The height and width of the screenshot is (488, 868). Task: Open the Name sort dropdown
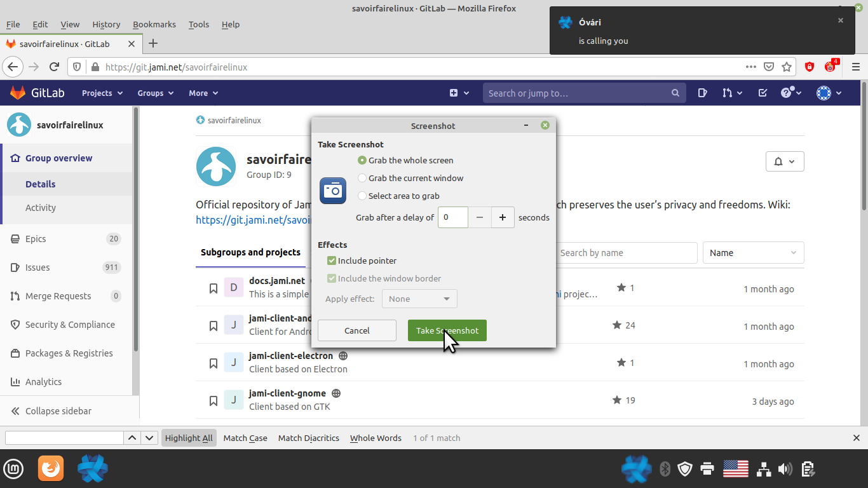[753, 253]
